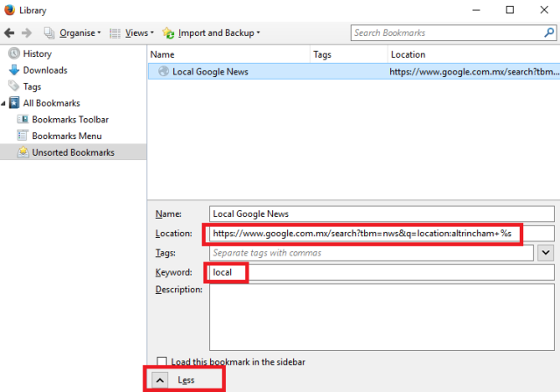Select Tags in the sidebar
Image resolution: width=560 pixels, height=392 pixels.
(31, 87)
